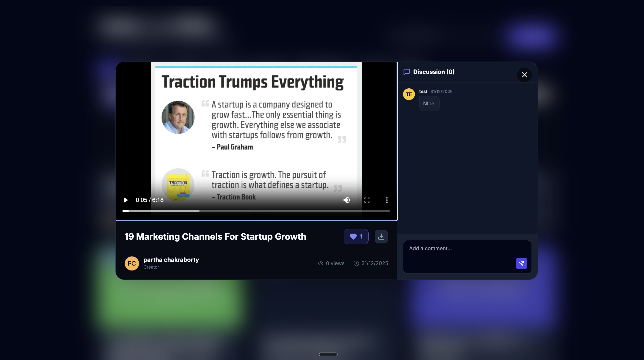This screenshot has width=644, height=360.
Task: Mute the video volume
Action: (x=346, y=200)
